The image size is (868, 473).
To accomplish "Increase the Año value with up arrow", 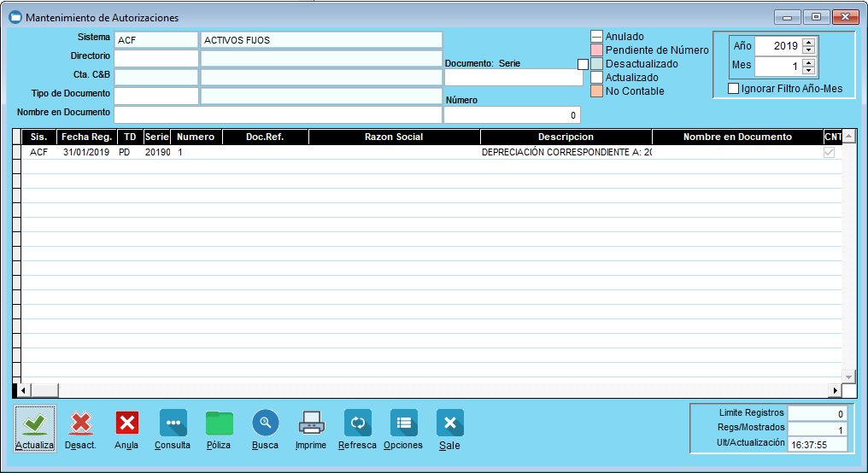I will 809,41.
